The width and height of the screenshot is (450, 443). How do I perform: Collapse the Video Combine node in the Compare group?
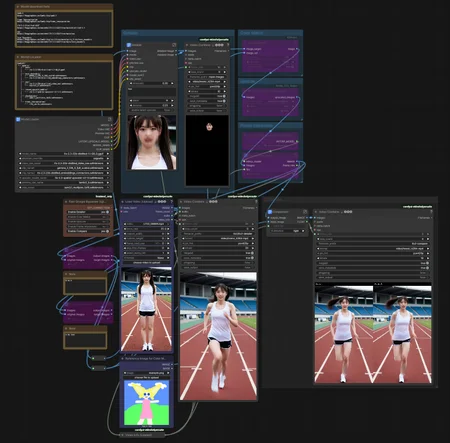(x=315, y=212)
